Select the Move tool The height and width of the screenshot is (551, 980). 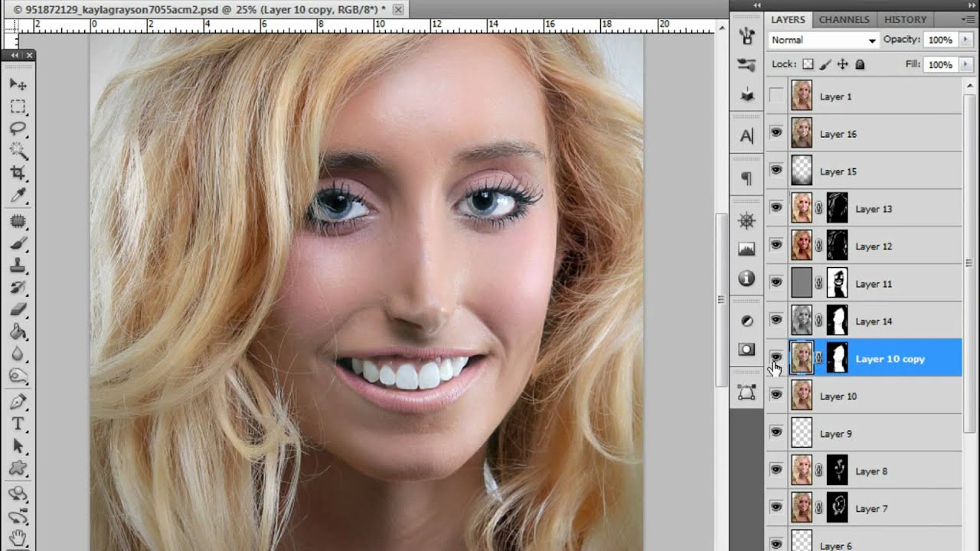tap(18, 84)
